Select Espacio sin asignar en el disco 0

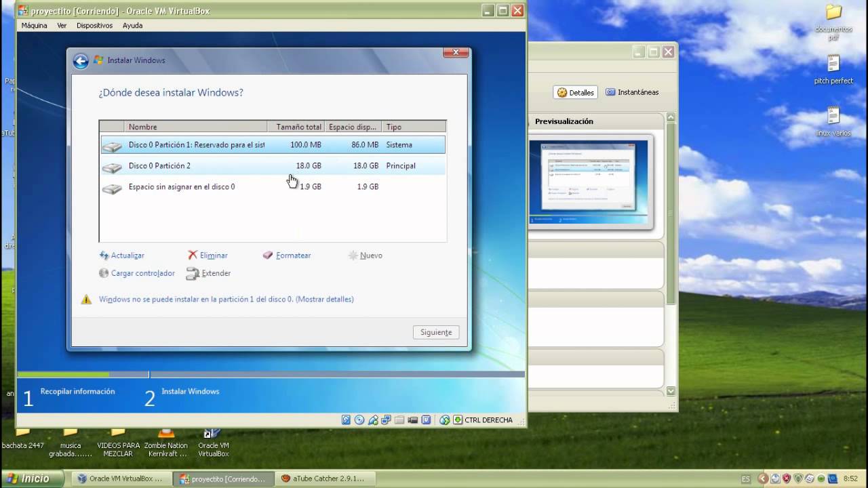point(273,187)
